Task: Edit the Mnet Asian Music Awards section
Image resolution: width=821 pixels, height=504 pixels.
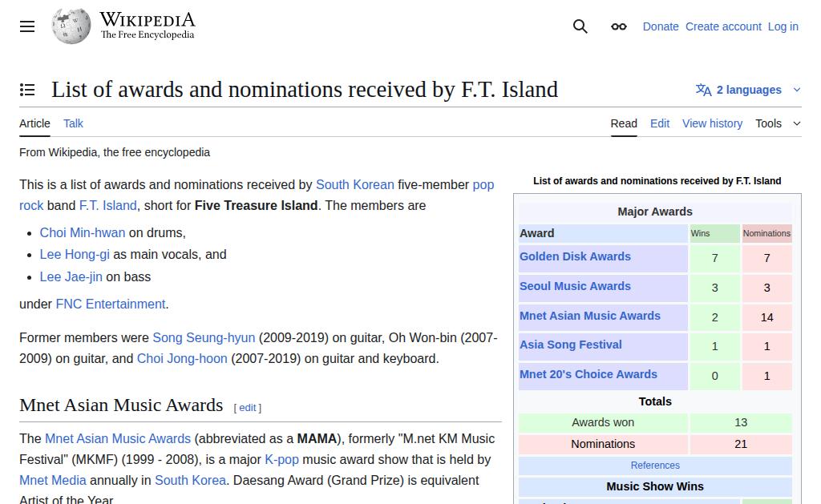Action: [x=247, y=408]
